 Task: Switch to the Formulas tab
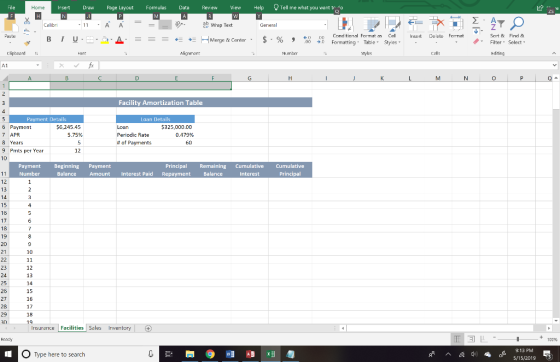coord(156,7)
